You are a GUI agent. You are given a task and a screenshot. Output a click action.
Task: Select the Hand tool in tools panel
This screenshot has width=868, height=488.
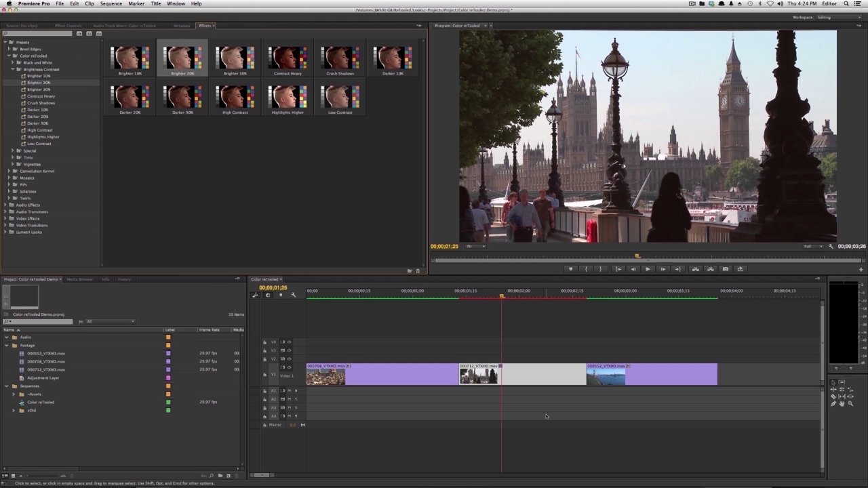click(842, 404)
